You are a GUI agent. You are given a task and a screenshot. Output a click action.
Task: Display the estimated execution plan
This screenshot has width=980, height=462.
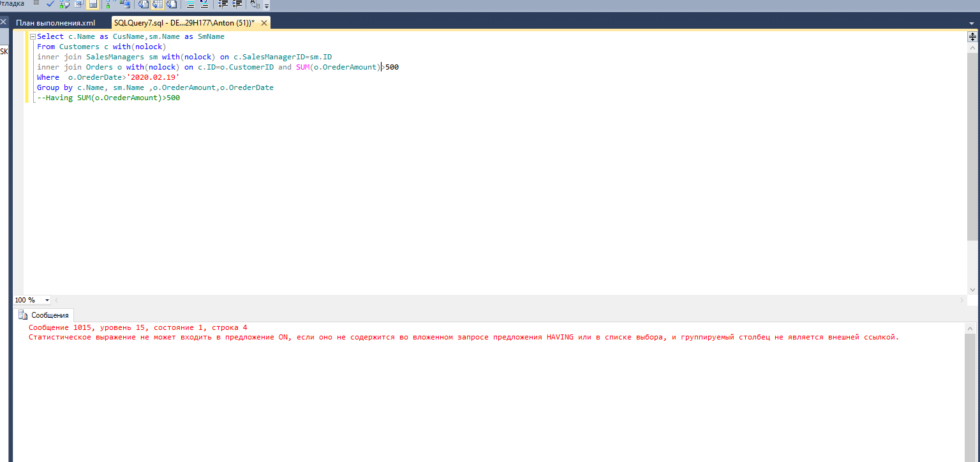point(64,3)
